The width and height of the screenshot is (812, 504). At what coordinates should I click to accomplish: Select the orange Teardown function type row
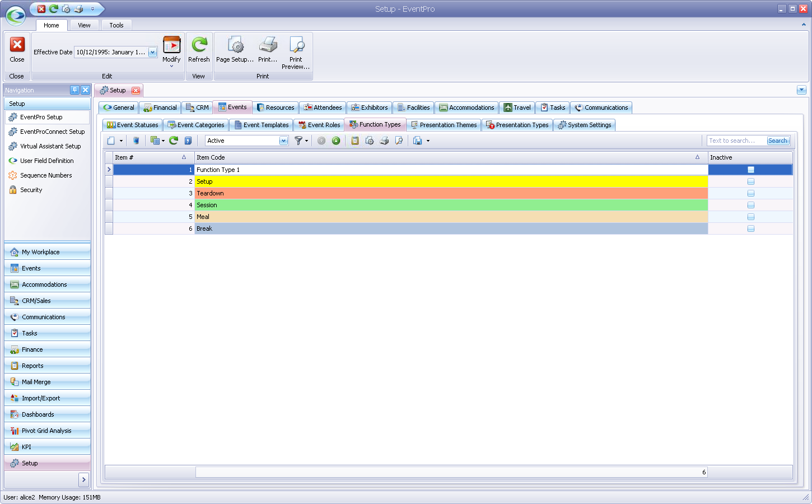point(451,193)
